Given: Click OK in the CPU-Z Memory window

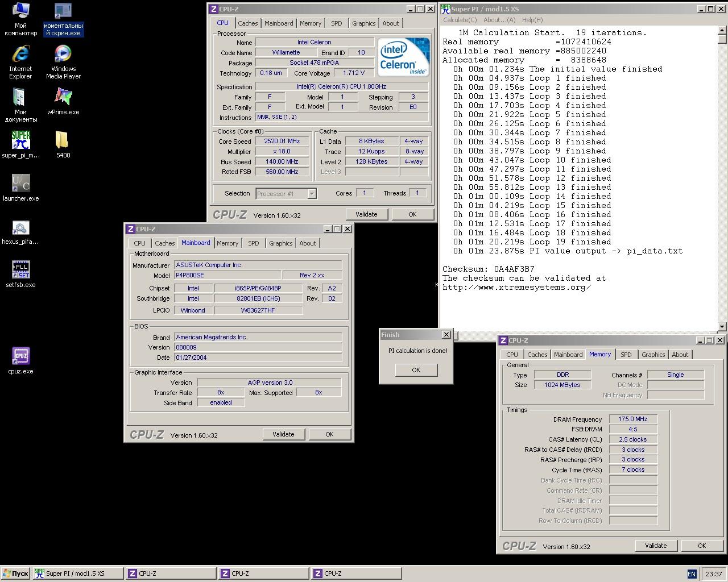Looking at the screenshot, I should [x=702, y=546].
